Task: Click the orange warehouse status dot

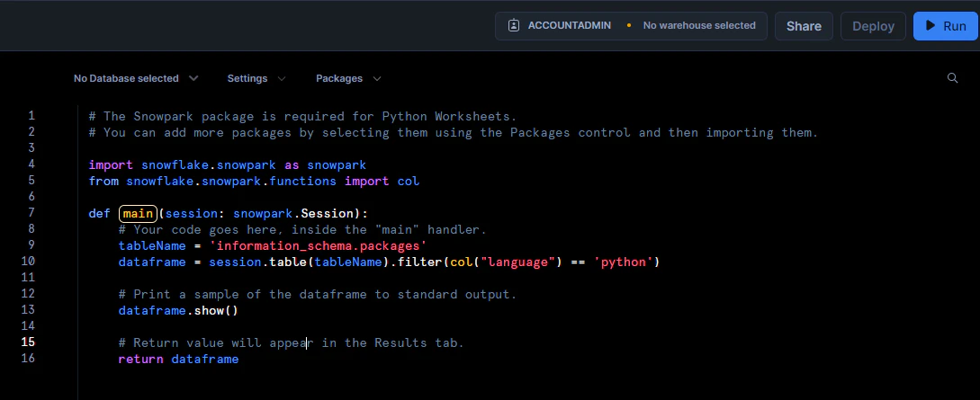Action: point(628,26)
